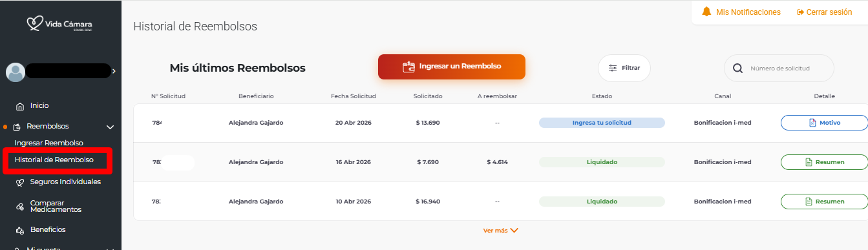
Task: Open Resumen for the 10 Abr request
Action: (825, 202)
